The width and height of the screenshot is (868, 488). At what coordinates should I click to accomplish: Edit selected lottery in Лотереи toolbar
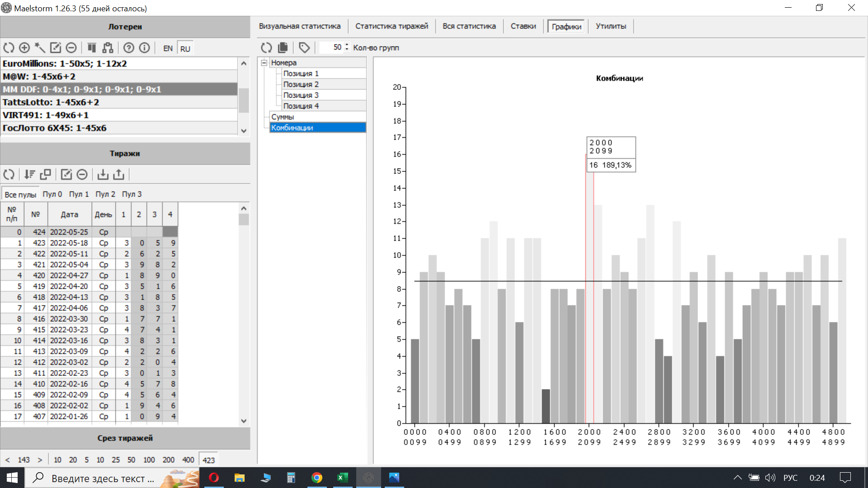coord(56,48)
